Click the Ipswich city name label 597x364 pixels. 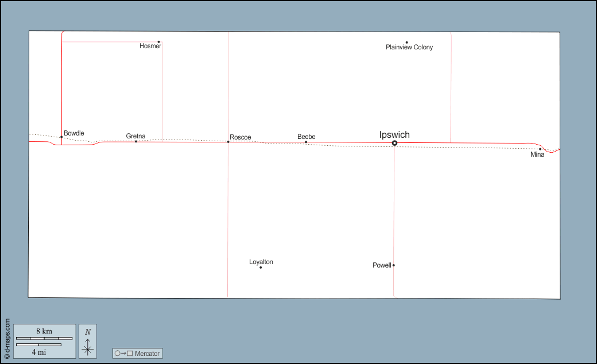pyautogui.click(x=394, y=135)
